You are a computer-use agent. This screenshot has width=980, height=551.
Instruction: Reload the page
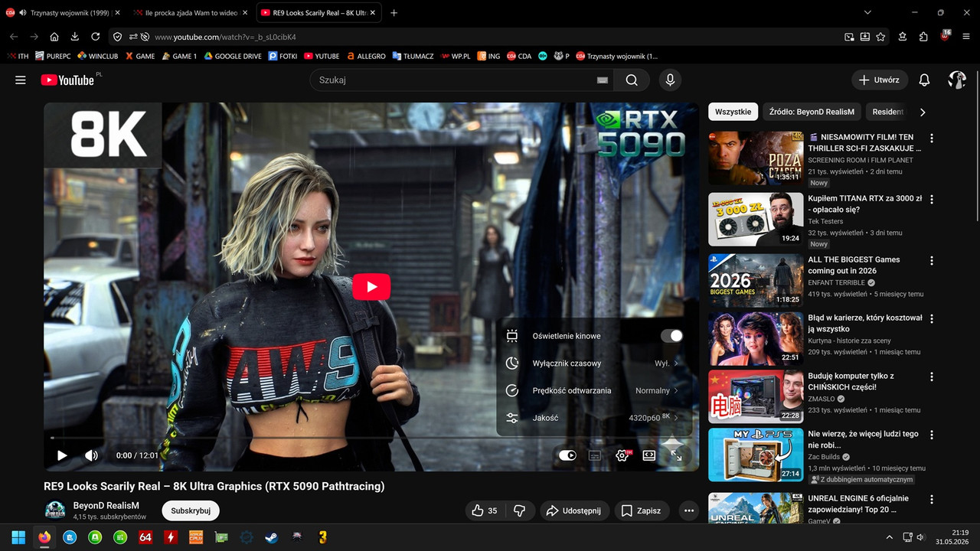[95, 37]
